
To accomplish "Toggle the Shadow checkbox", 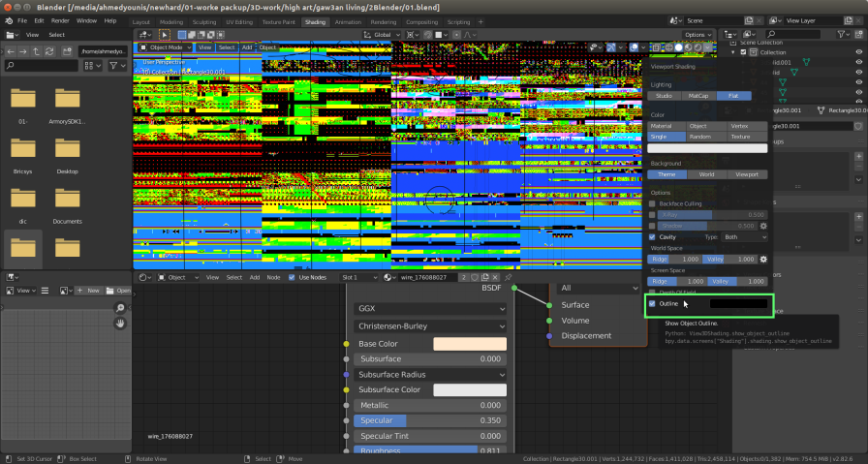I will [652, 226].
